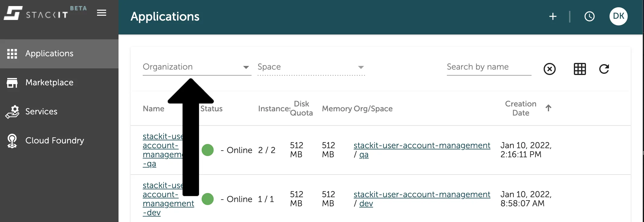Click the Cloud Foundry icon
644x222 pixels.
tap(12, 141)
